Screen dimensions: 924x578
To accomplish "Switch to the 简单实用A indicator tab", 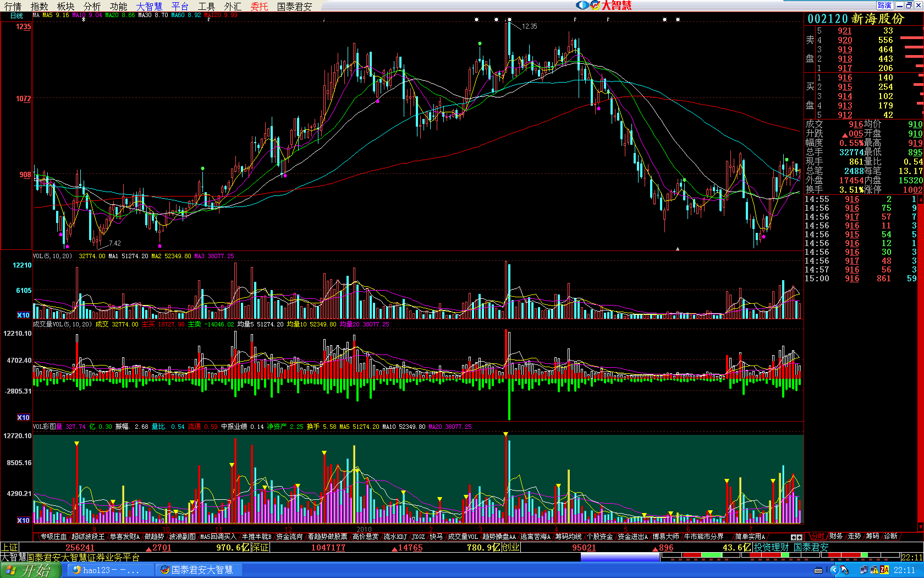I will pyautogui.click(x=750, y=537).
